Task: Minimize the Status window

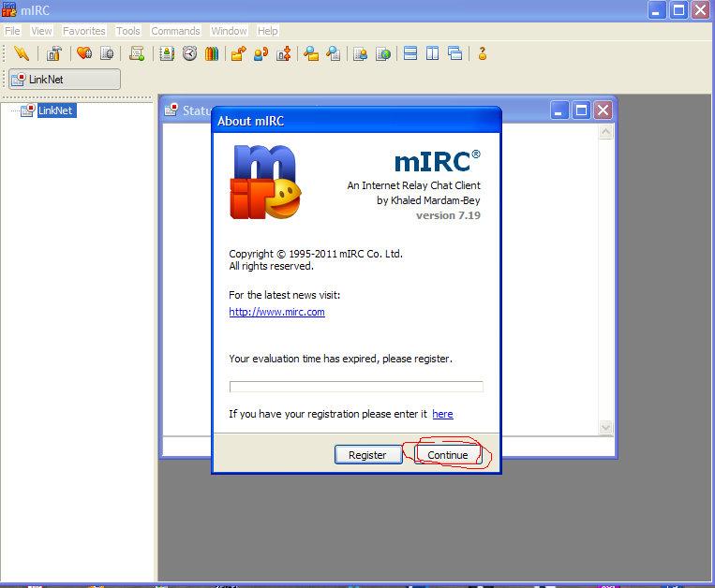Action: [x=559, y=110]
